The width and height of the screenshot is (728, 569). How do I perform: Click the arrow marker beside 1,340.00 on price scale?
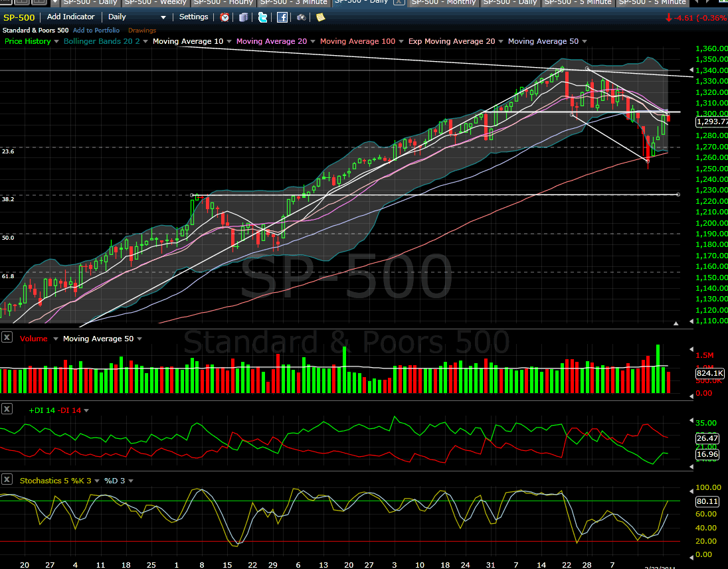(691, 70)
